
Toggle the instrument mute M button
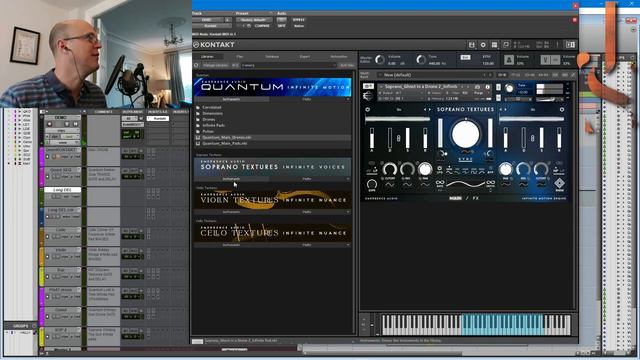click(498, 98)
